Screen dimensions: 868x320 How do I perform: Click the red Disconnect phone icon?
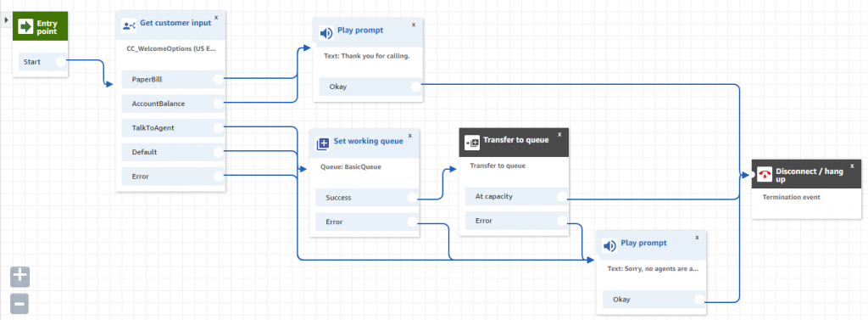(x=765, y=175)
